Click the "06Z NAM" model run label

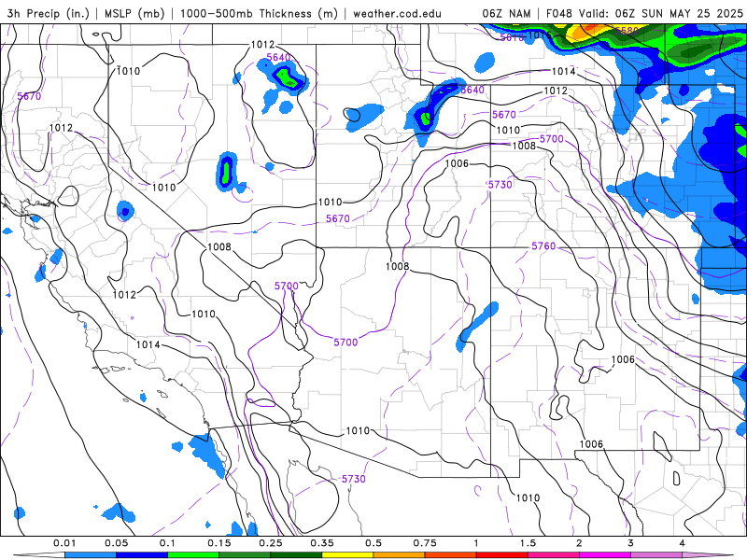click(x=506, y=13)
